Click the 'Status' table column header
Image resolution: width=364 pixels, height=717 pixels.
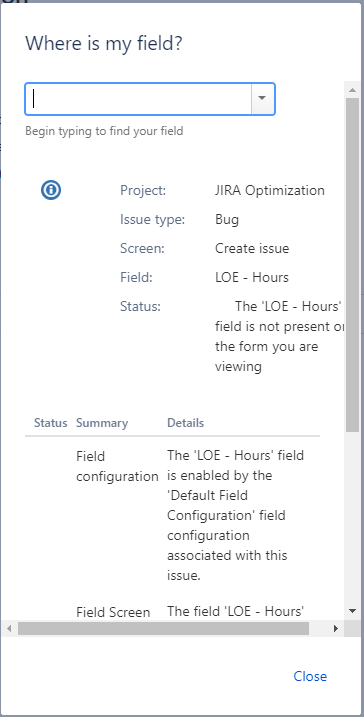coord(51,423)
